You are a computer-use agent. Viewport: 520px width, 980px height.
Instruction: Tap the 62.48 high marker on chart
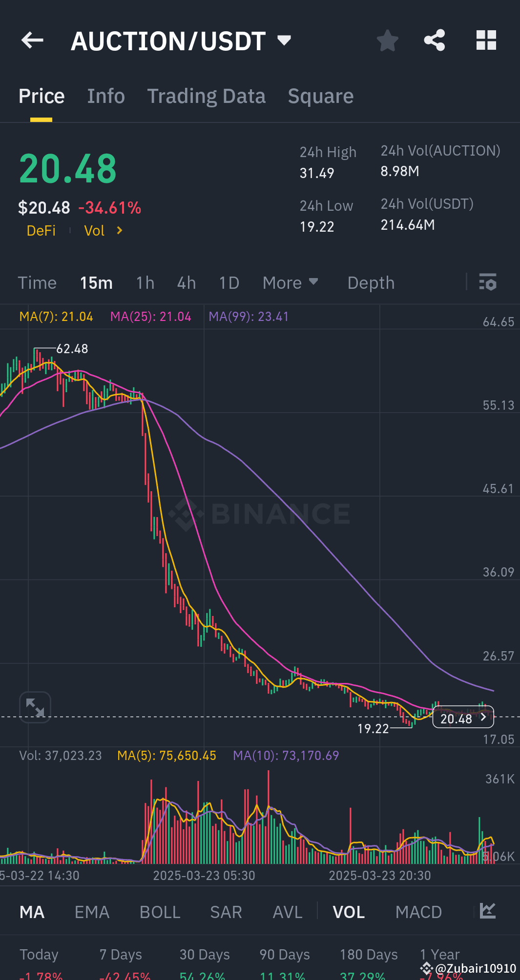pyautogui.click(x=72, y=349)
